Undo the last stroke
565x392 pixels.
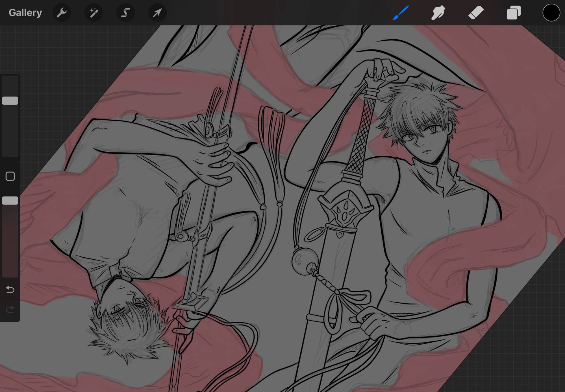click(10, 290)
